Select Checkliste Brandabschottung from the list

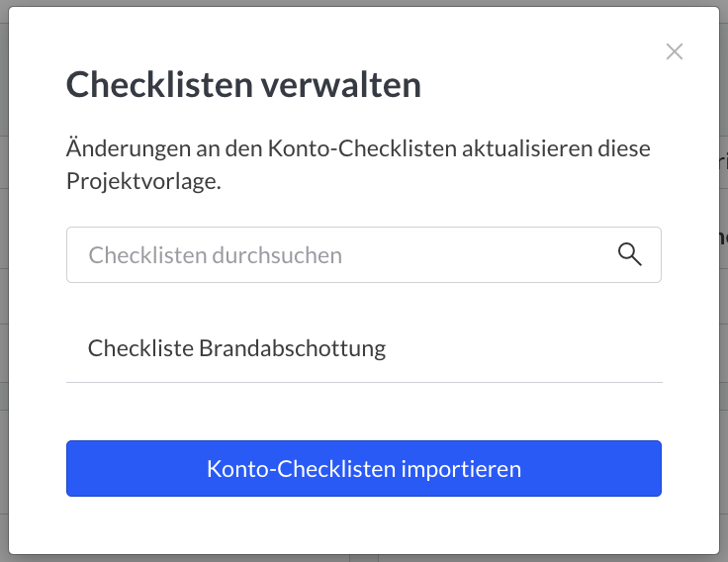pyautogui.click(x=364, y=348)
